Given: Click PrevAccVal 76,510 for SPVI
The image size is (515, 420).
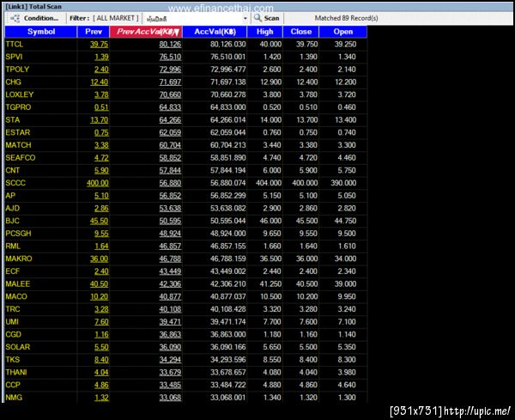Looking at the screenshot, I should [170, 57].
